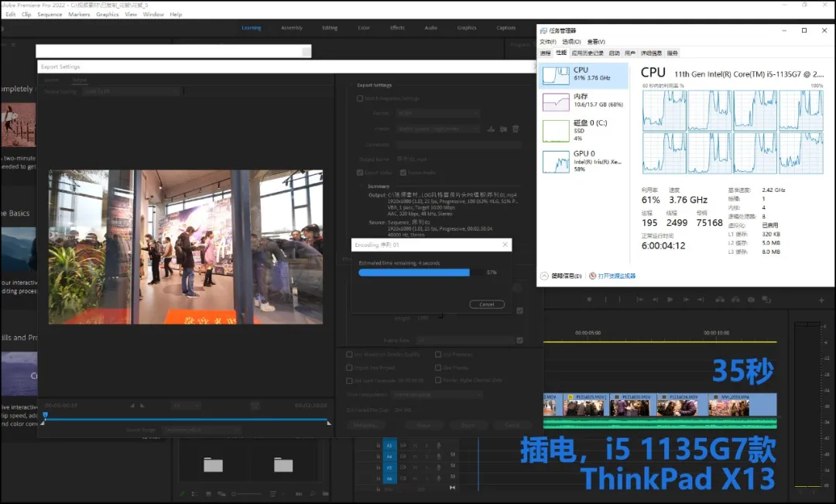This screenshot has height=504, width=836.
Task: Click the Mark Out bracket button
Action: point(619,300)
